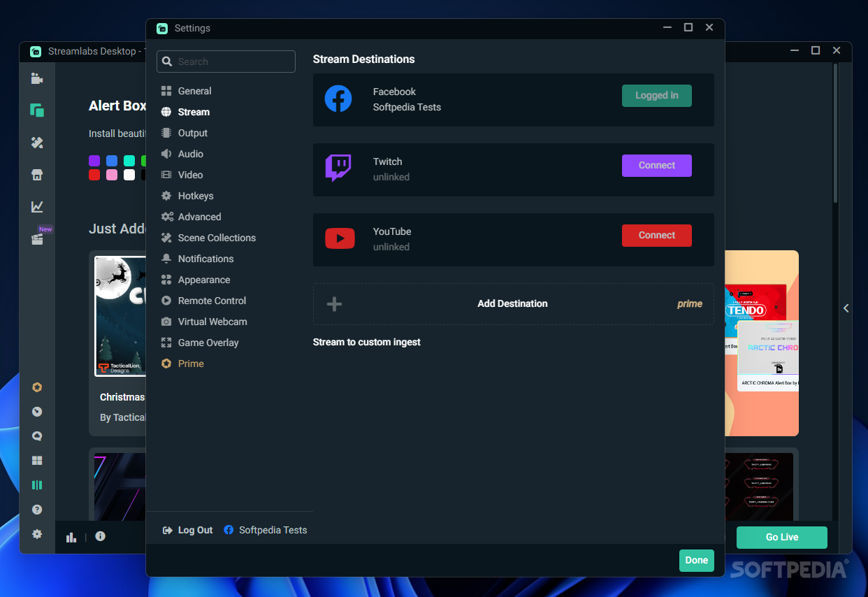Open the red hexagon overlay theme thumbnail
Image resolution: width=868 pixels, height=597 pixels.
[760, 487]
